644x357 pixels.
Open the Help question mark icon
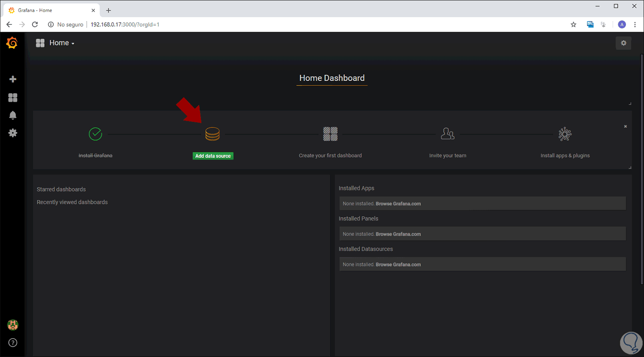[x=13, y=343]
